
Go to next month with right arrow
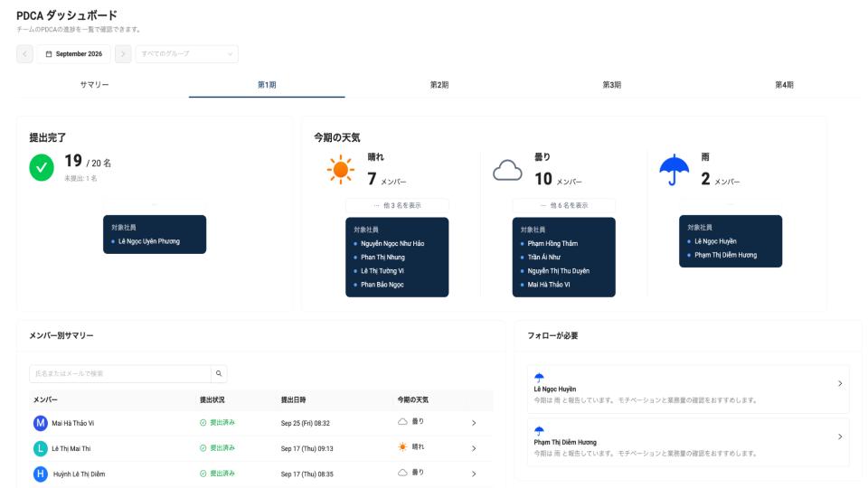(123, 53)
